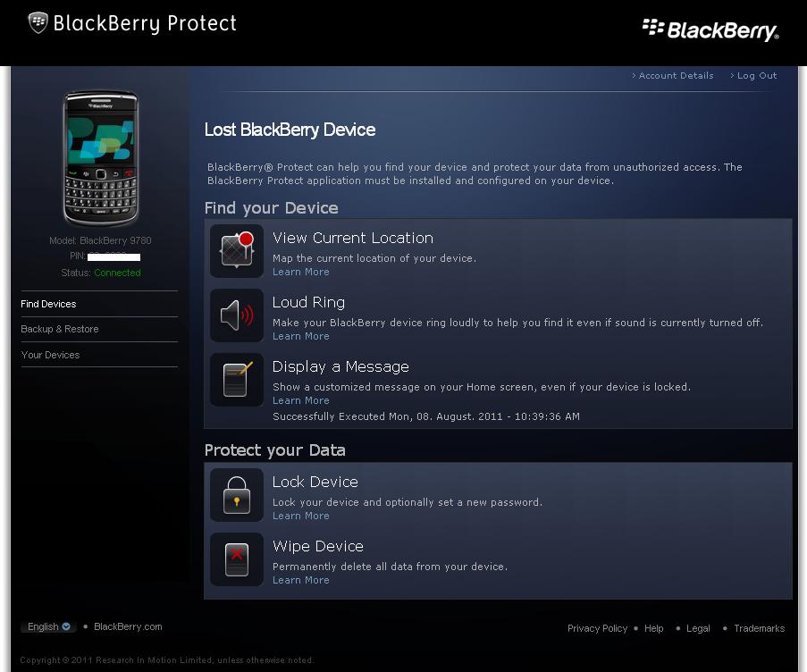Image resolution: width=807 pixels, height=672 pixels.
Task: Click the Display a Message notepad icon
Action: pos(237,380)
